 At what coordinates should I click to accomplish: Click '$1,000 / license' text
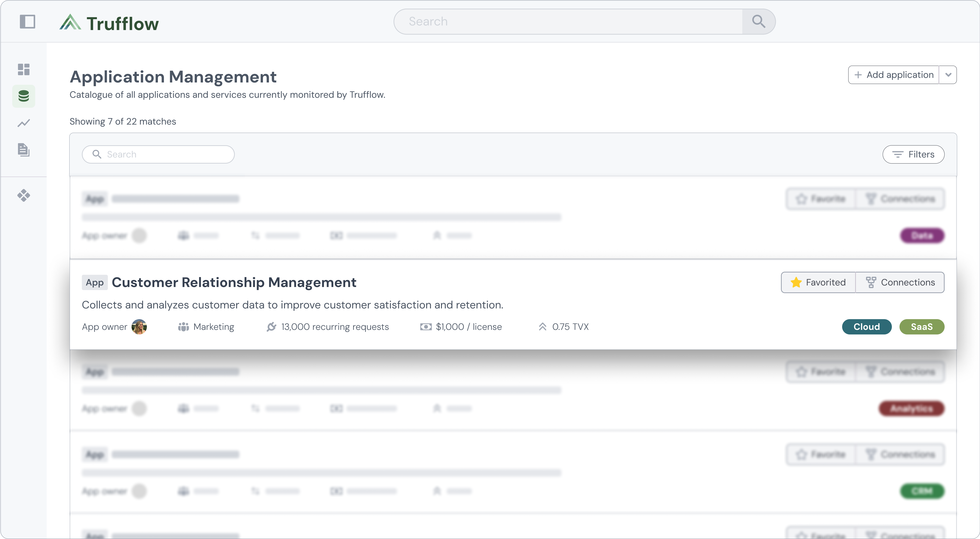(x=469, y=327)
